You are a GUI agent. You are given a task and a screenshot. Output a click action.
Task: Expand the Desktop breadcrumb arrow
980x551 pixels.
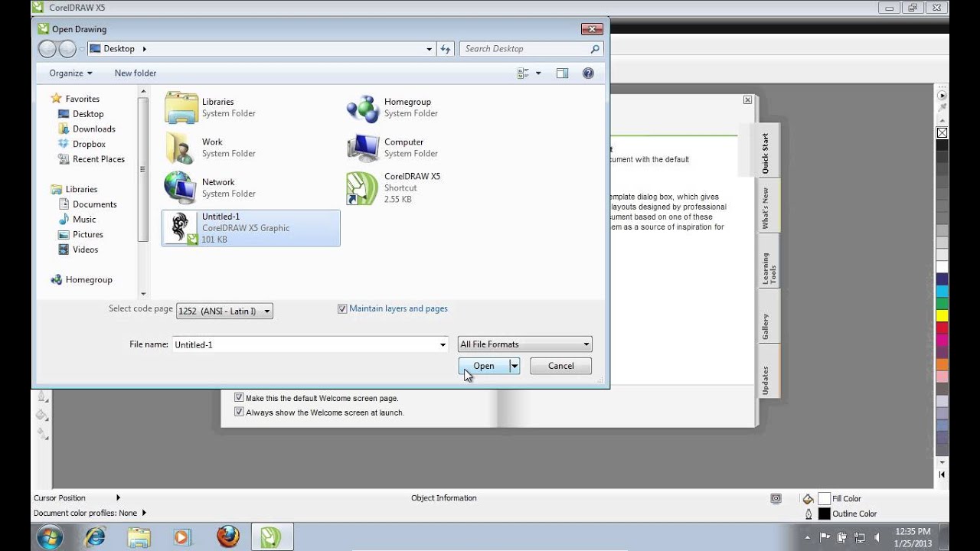click(x=144, y=49)
